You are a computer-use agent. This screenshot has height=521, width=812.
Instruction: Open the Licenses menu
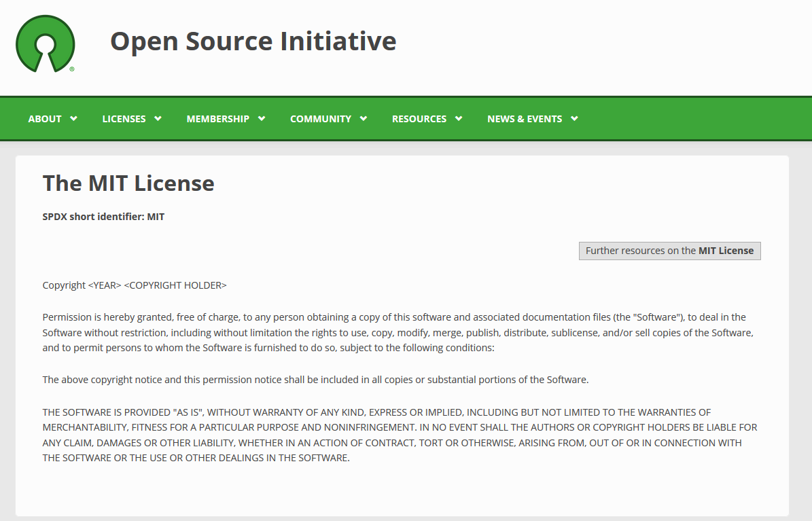(124, 119)
